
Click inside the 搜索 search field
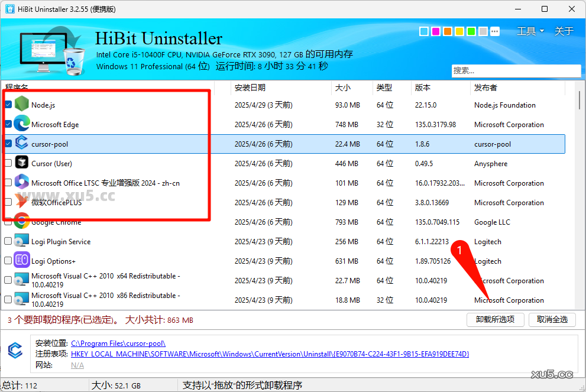pyautogui.click(x=516, y=70)
